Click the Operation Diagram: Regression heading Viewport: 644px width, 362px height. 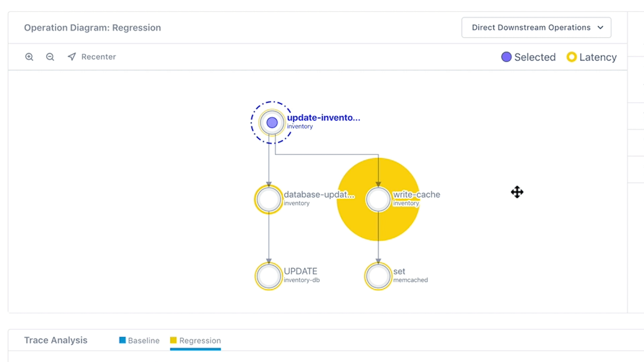93,28
